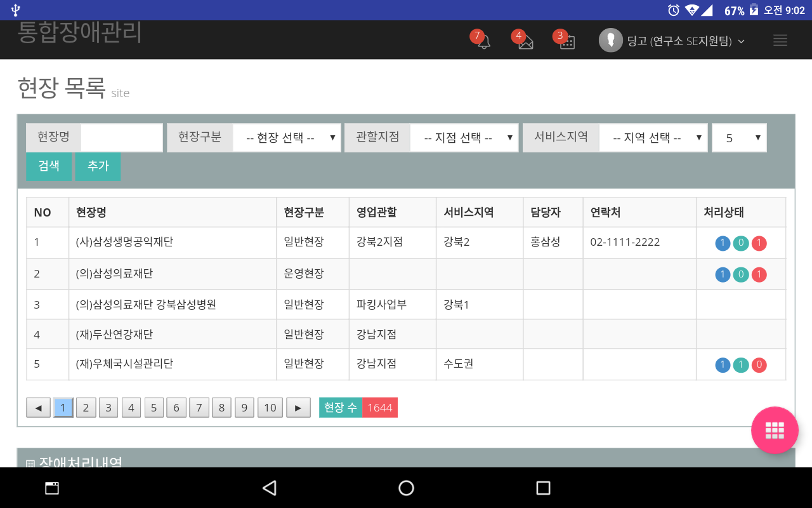Go to the previous page arrow
812x508 pixels.
click(x=38, y=408)
